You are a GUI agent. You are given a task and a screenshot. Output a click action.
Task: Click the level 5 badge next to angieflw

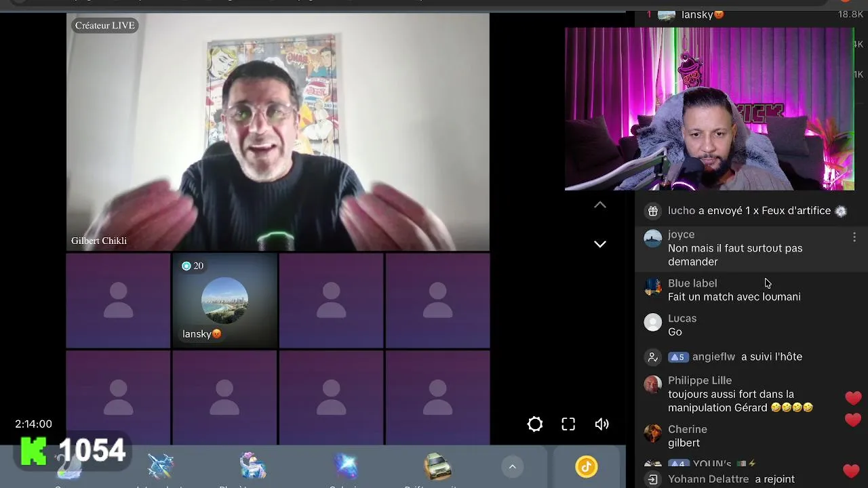678,357
